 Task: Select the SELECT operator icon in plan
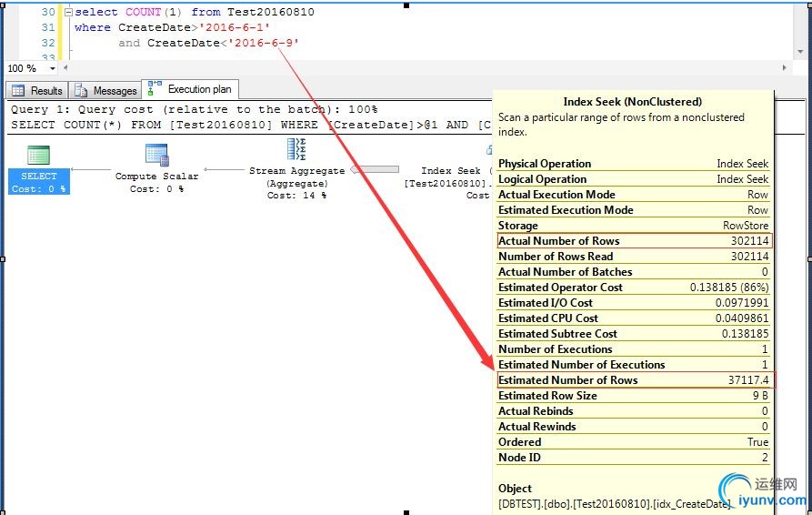pyautogui.click(x=38, y=155)
